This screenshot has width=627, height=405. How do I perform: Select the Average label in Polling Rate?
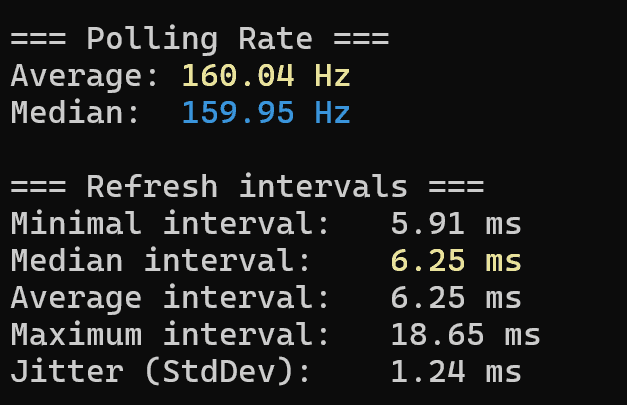[84, 76]
